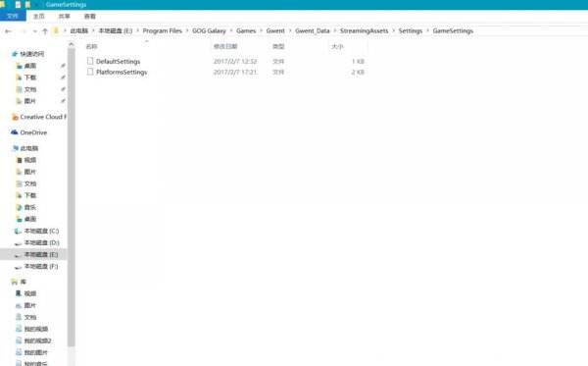This screenshot has height=366, width=588.
Task: Click the 2017/2/7 12:32 date cell
Action: 235,61
